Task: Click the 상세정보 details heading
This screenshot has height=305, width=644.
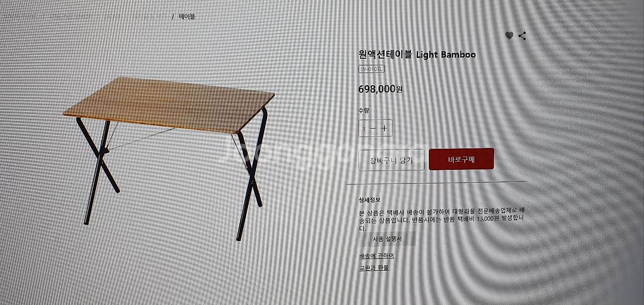Action: [x=370, y=200]
